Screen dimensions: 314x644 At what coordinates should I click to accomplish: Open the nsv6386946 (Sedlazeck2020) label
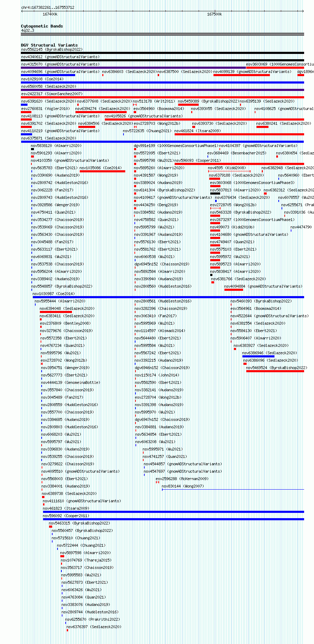pyautogui.click(x=270, y=353)
